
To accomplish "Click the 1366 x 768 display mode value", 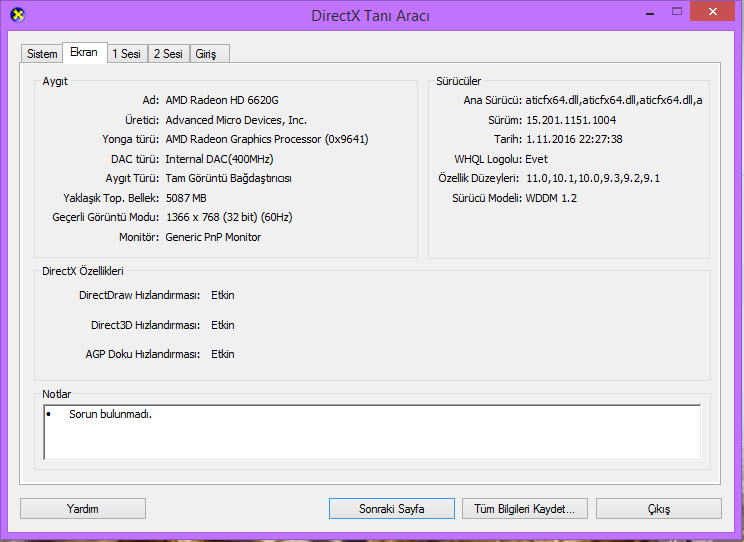I will pos(229,217).
